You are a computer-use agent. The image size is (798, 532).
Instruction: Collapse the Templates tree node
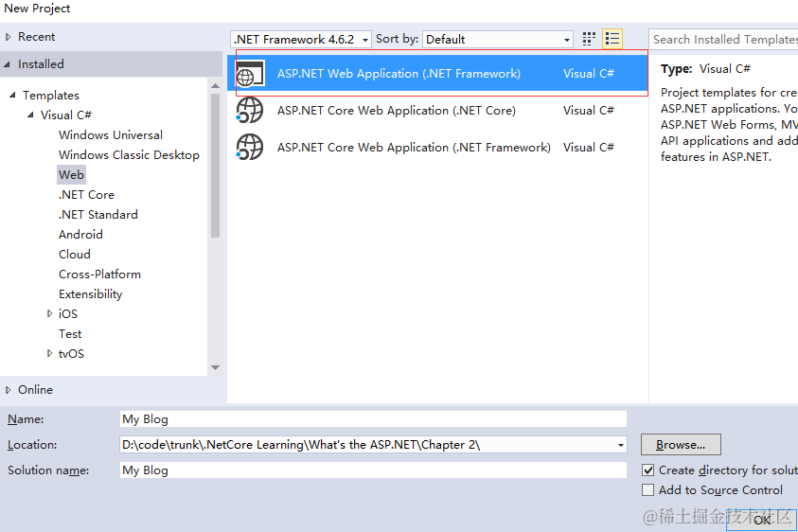[x=12, y=96]
